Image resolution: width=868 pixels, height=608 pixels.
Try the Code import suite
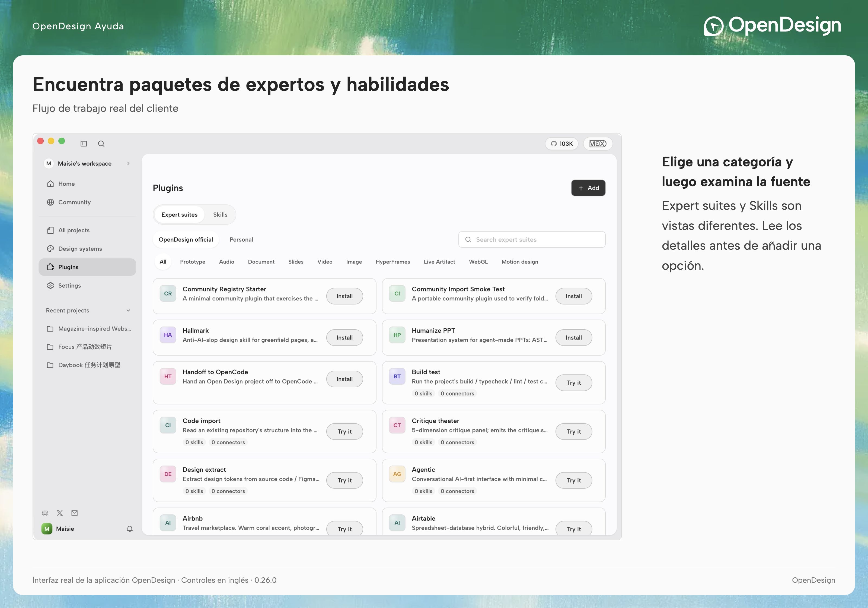point(344,432)
